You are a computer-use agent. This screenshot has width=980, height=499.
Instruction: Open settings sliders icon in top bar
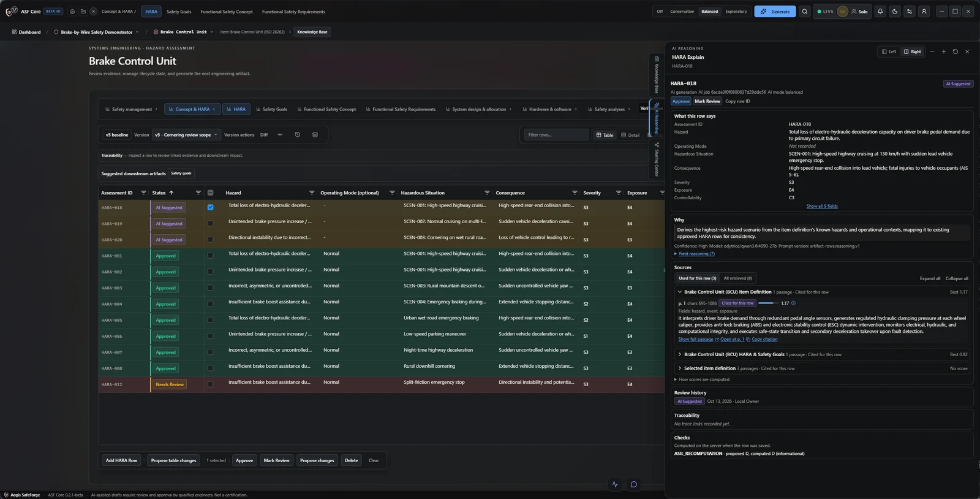click(910, 12)
